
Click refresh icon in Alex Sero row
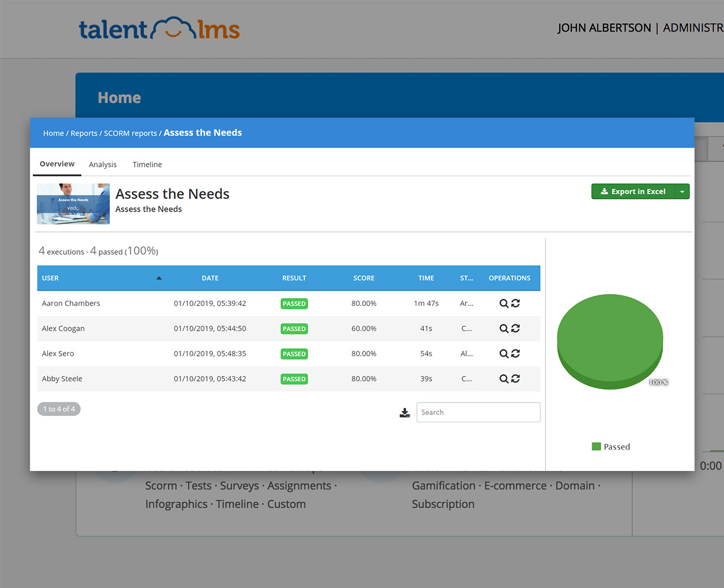[x=515, y=354]
